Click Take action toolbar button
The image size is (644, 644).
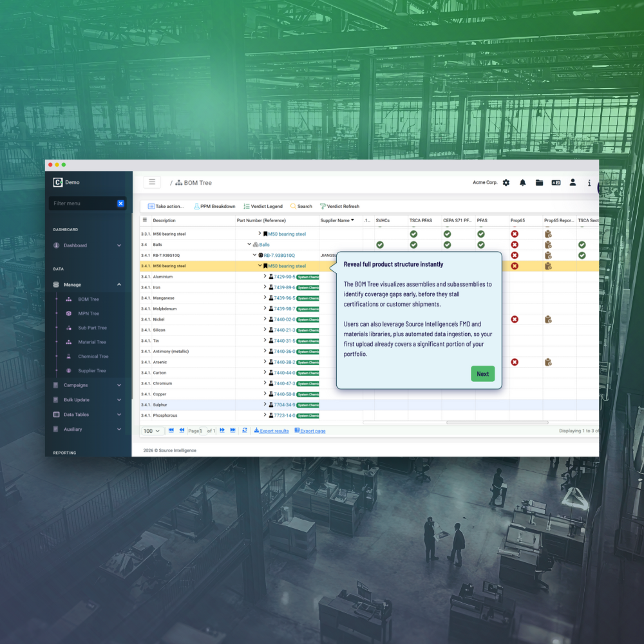tap(166, 206)
